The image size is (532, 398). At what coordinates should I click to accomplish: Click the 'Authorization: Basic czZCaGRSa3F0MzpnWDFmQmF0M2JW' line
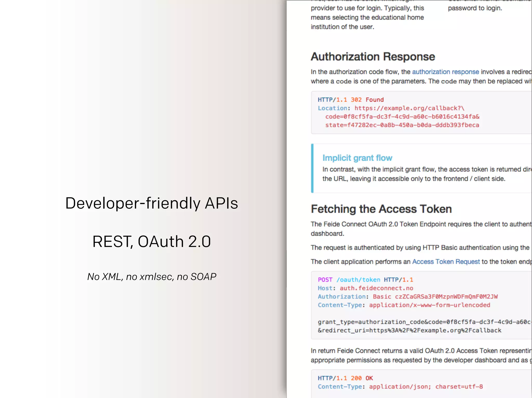pos(408,297)
